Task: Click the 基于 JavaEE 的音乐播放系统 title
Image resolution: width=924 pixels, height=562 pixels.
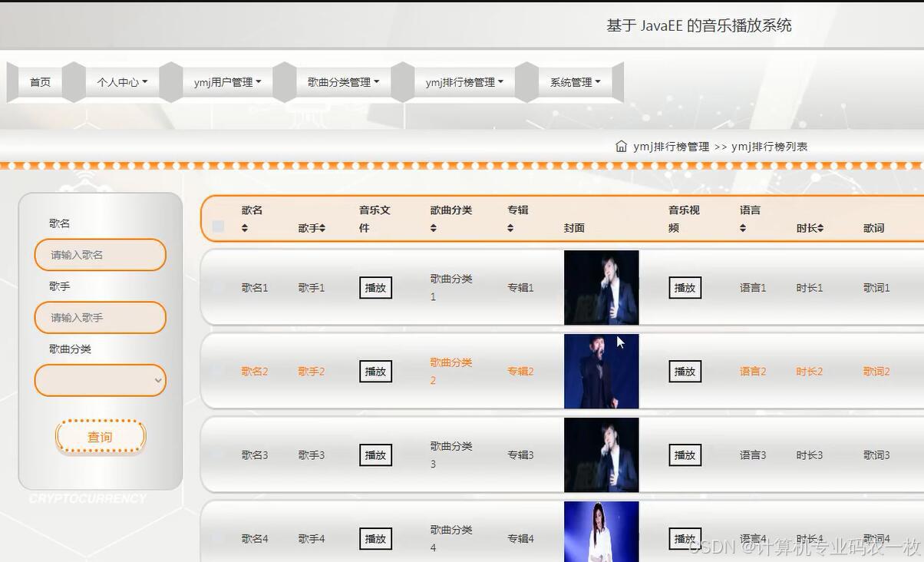Action: [x=699, y=25]
